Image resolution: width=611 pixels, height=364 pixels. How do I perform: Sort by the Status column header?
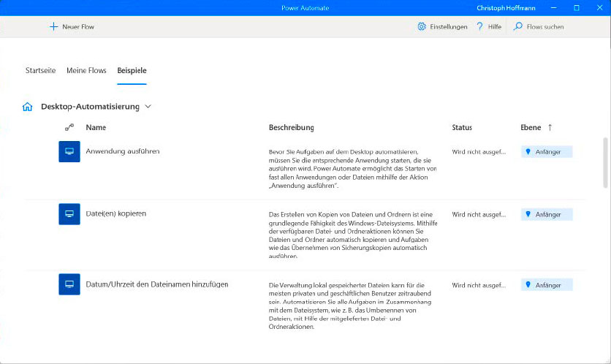click(462, 127)
